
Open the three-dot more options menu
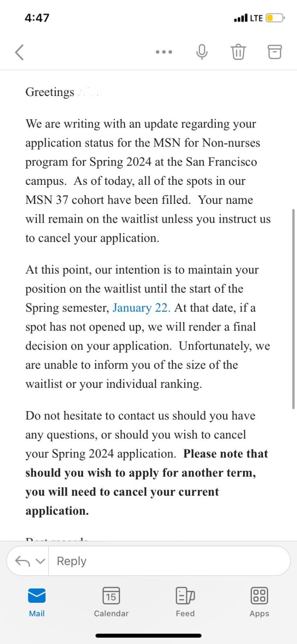point(164,52)
